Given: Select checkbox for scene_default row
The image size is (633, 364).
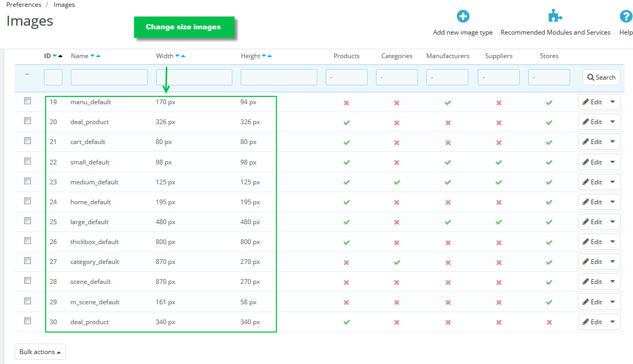Looking at the screenshot, I should click(27, 281).
